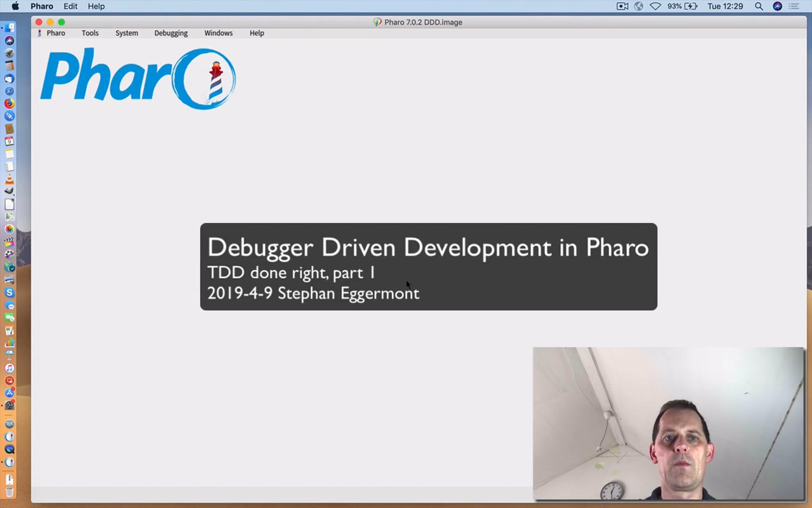The image size is (812, 508).
Task: Open Launchpad rocket icon in Dock
Action: (9, 53)
